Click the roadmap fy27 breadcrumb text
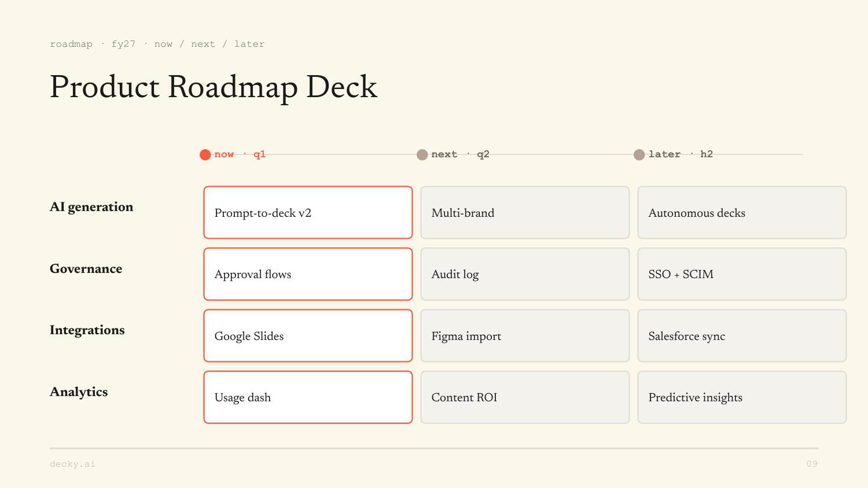The height and width of the screenshot is (488, 868). 157,44
